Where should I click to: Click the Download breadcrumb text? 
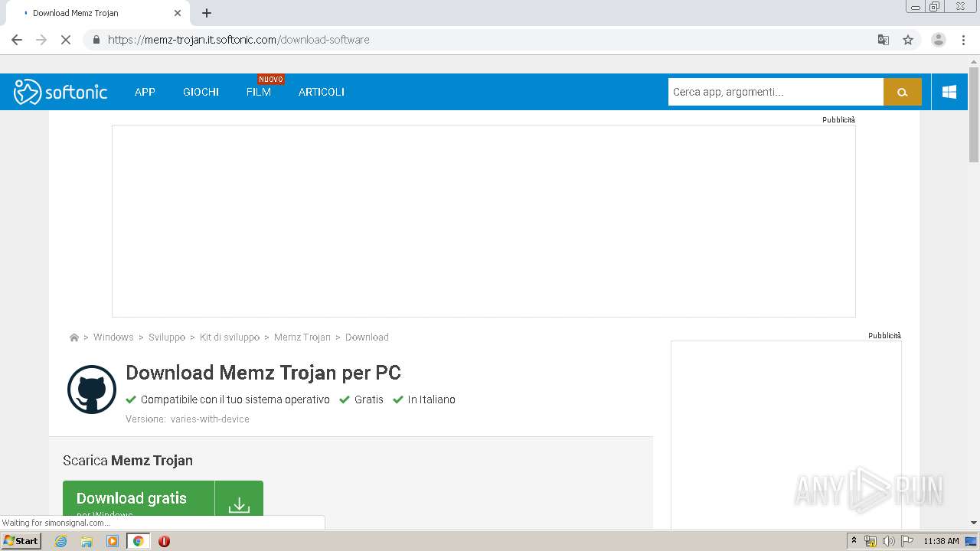[x=367, y=337]
